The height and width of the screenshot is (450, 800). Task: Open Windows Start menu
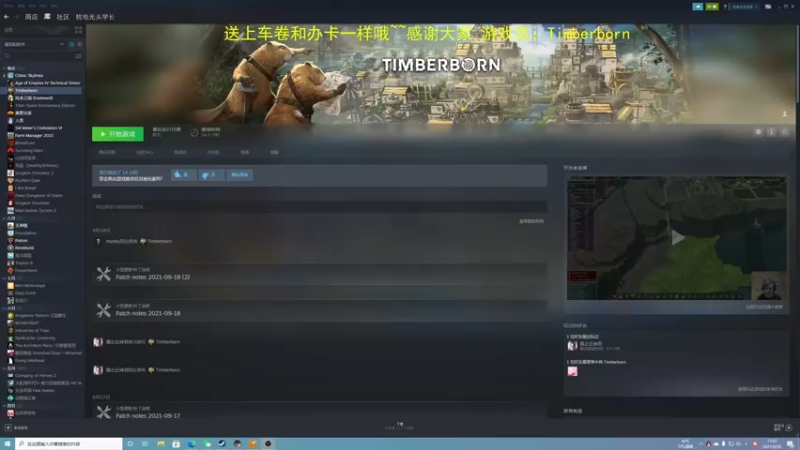[x=7, y=444]
